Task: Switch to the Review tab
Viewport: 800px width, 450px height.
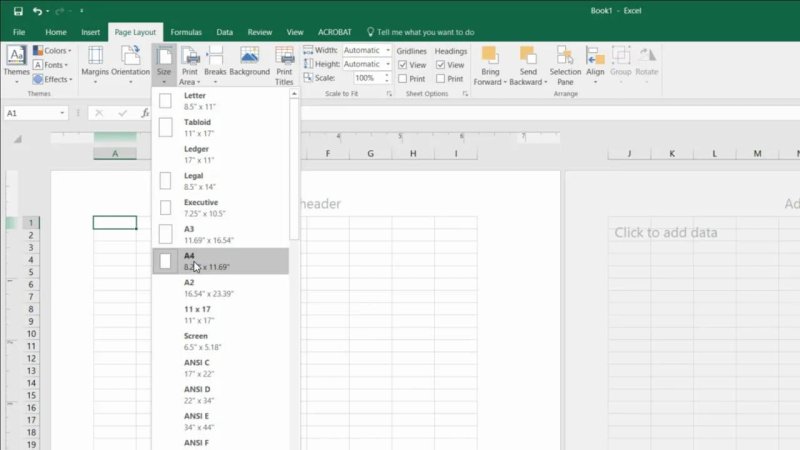Action: (x=260, y=32)
